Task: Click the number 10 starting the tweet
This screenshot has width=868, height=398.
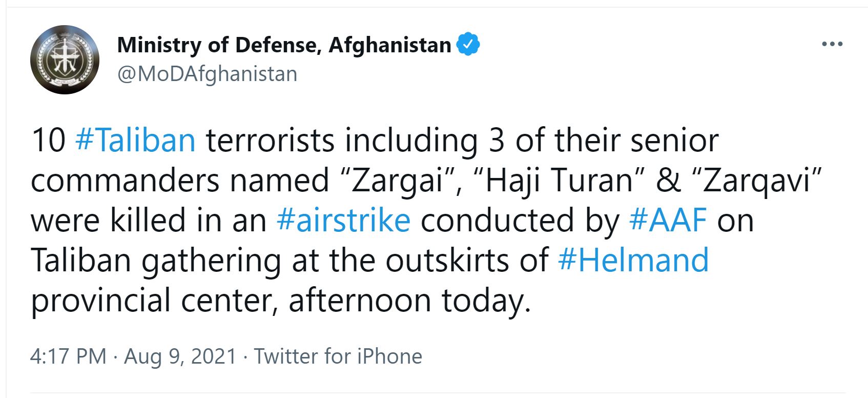Action: tap(48, 140)
